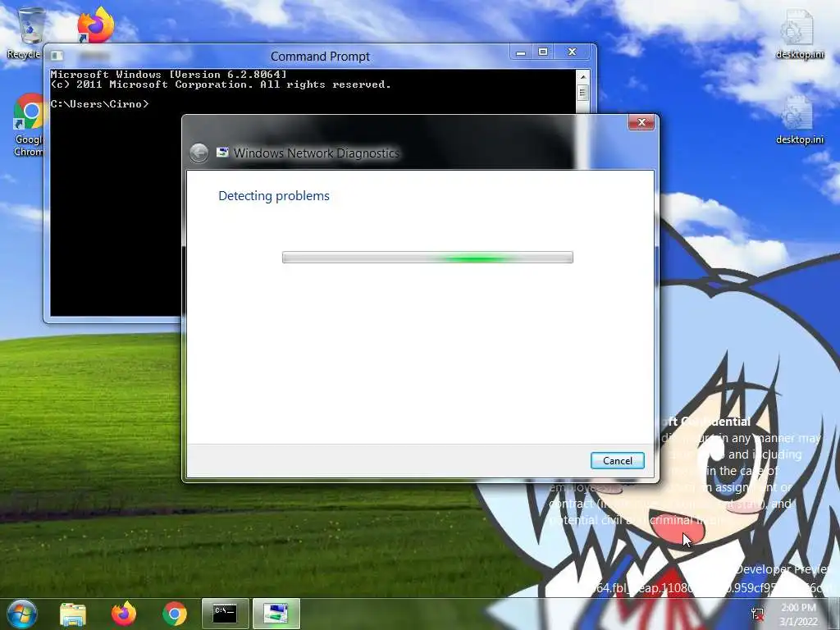Viewport: 840px width, 630px height.
Task: Click the Microsoft Windows version line
Action: [169, 75]
